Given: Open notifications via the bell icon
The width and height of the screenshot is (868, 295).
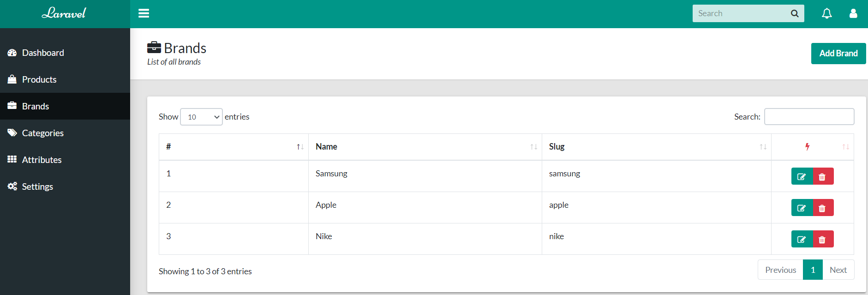Looking at the screenshot, I should 826,13.
